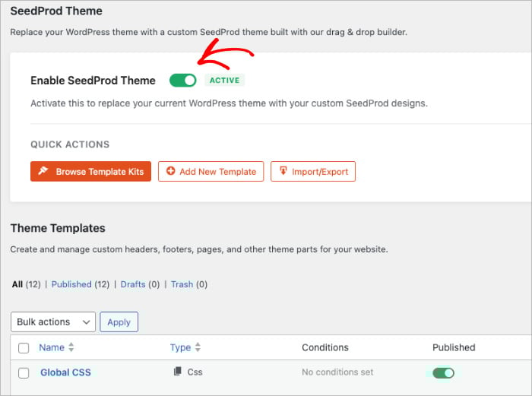
Task: View templates in Trash
Action: 182,284
